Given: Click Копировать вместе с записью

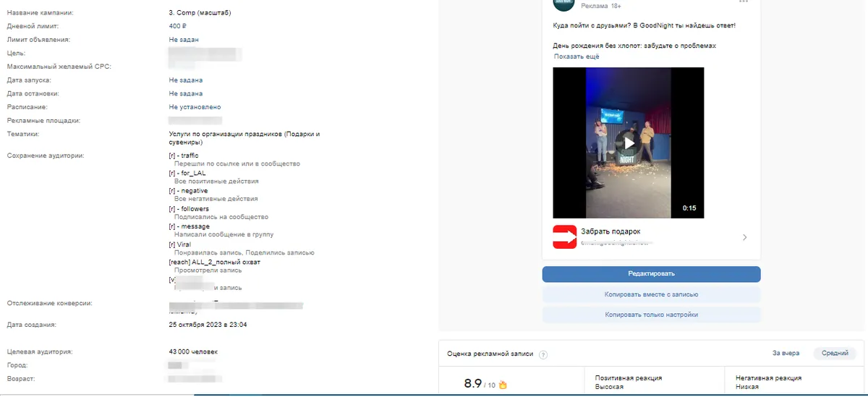Looking at the screenshot, I should click(651, 295).
